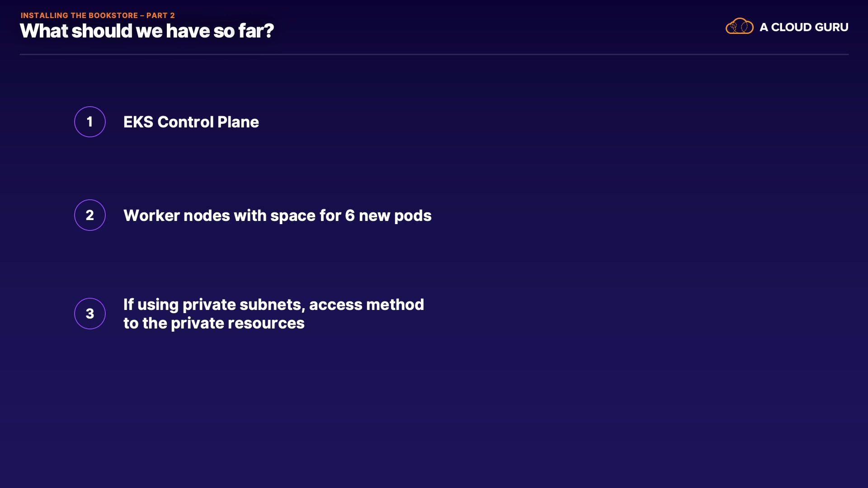Click the "If using private subnets" line
868x488 pixels.
pos(274,305)
